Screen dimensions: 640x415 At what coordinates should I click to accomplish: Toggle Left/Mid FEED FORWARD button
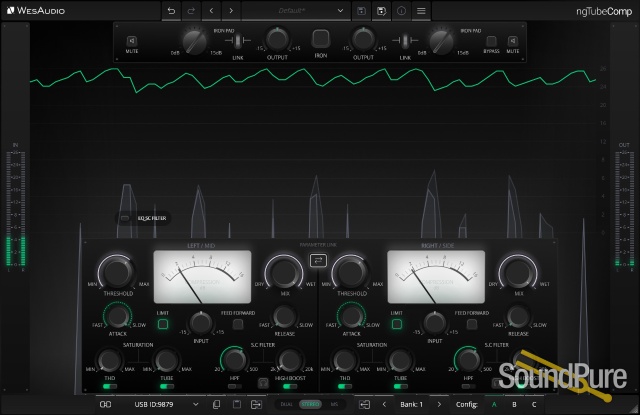238,324
